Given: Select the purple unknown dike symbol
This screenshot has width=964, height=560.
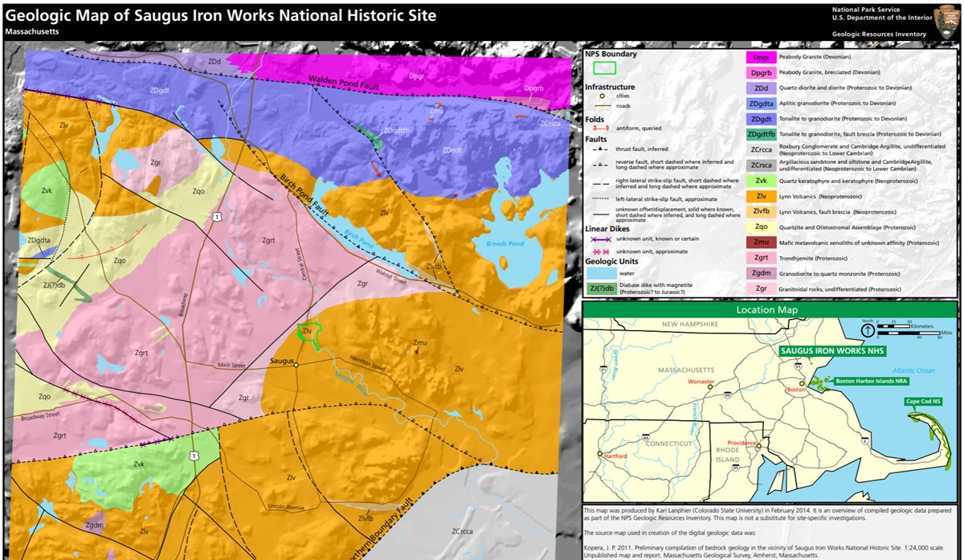Looking at the screenshot, I should [601, 238].
